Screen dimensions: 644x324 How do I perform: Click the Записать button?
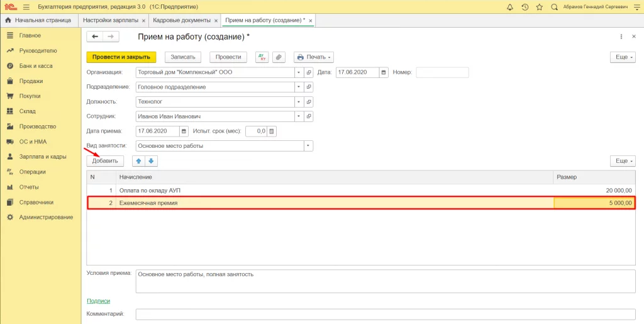coord(183,57)
